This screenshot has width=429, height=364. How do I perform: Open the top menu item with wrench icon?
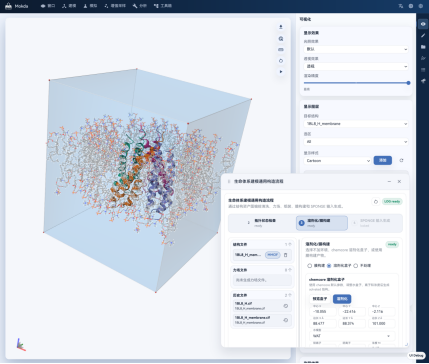pyautogui.click(x=140, y=6)
